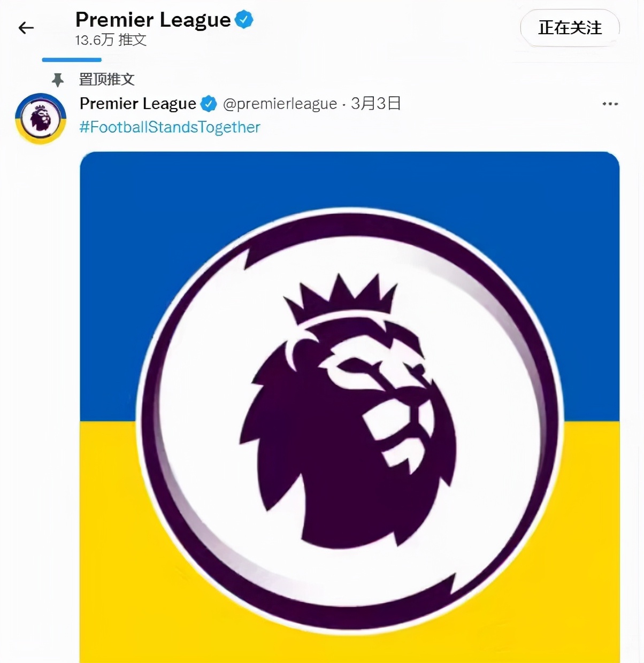The height and width of the screenshot is (663, 644).
Task: Click the verified badge in the tweet
Action: 209,104
